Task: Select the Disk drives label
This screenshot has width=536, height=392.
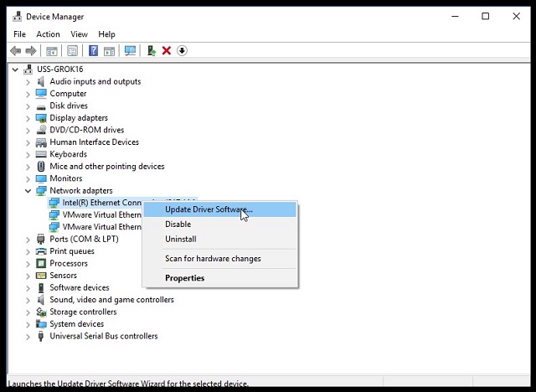Action: (69, 106)
